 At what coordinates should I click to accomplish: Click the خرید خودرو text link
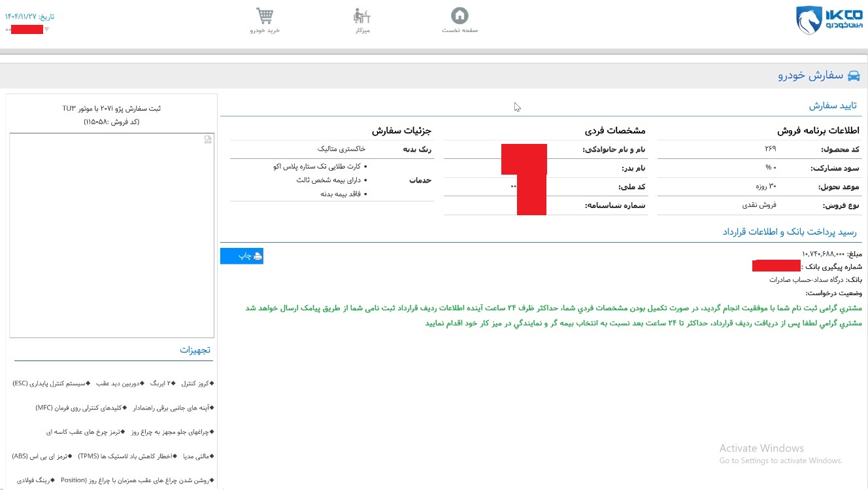(x=265, y=31)
